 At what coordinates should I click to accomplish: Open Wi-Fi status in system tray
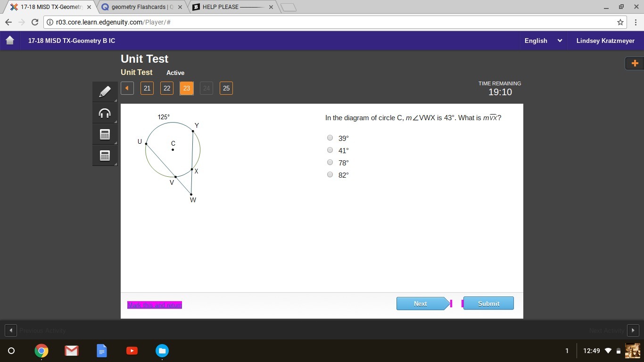point(608,351)
